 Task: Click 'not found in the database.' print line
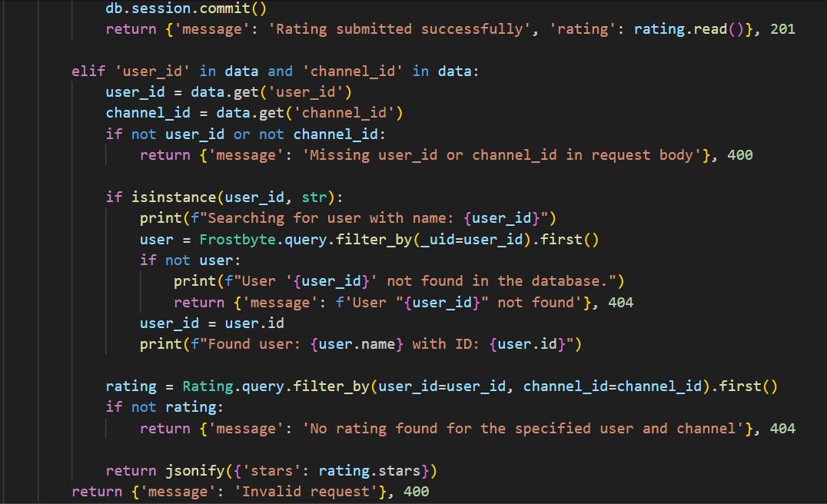(399, 281)
